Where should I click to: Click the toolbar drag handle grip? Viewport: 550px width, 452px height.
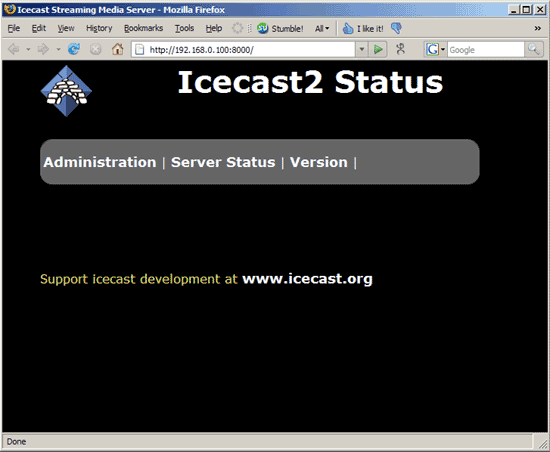click(x=249, y=28)
